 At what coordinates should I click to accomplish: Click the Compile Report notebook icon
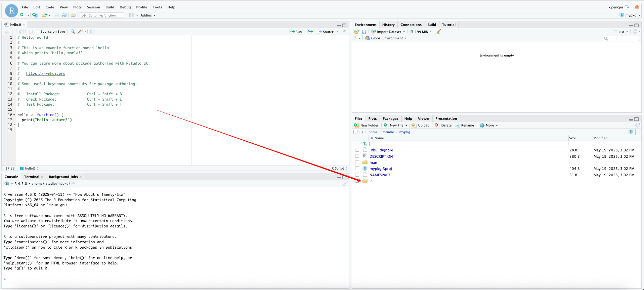pos(92,32)
